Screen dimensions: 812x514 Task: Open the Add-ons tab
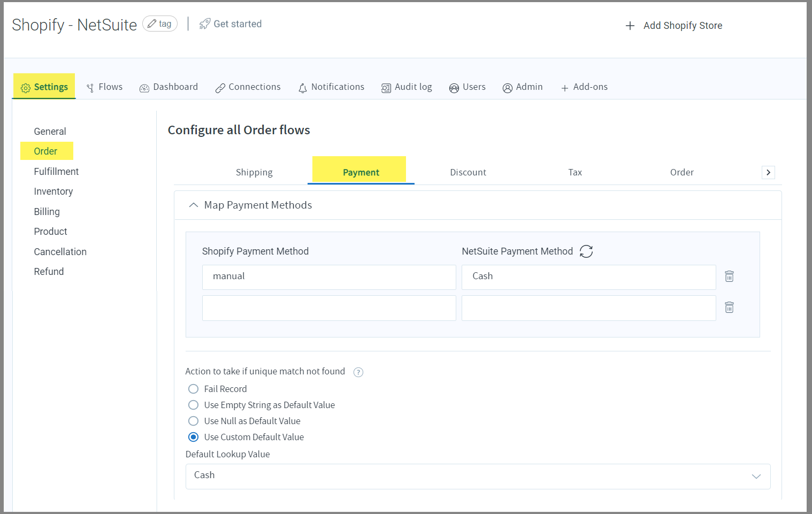click(x=584, y=87)
